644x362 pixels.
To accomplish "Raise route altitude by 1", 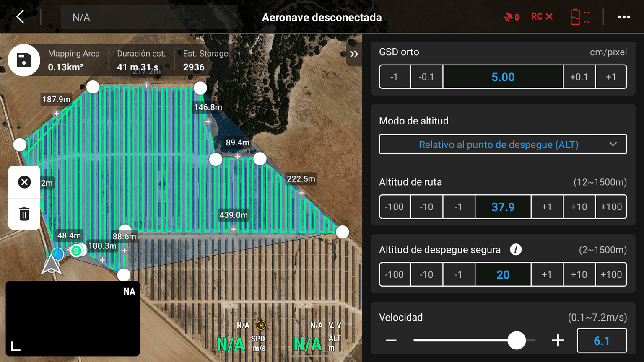I will pyautogui.click(x=547, y=207).
